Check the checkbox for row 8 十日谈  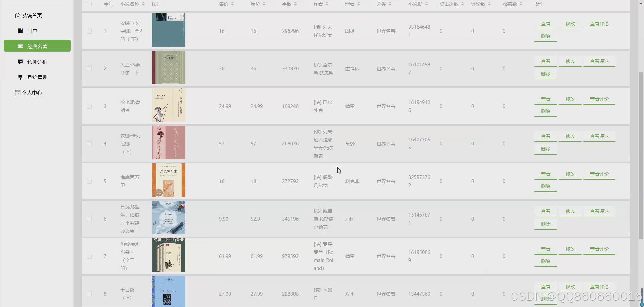89,294
